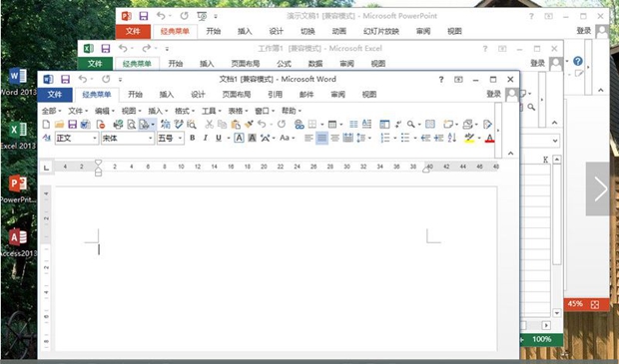
Task: Expand the 表格 classic menu
Action: coord(238,111)
